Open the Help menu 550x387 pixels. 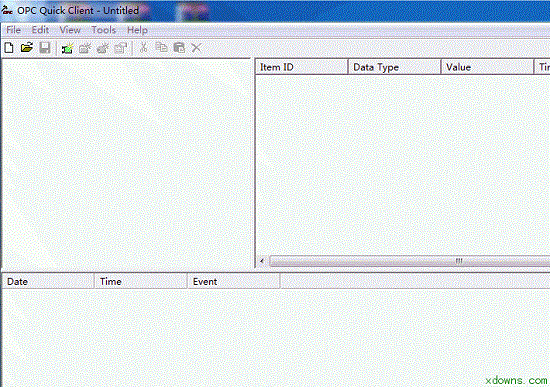pos(137,30)
